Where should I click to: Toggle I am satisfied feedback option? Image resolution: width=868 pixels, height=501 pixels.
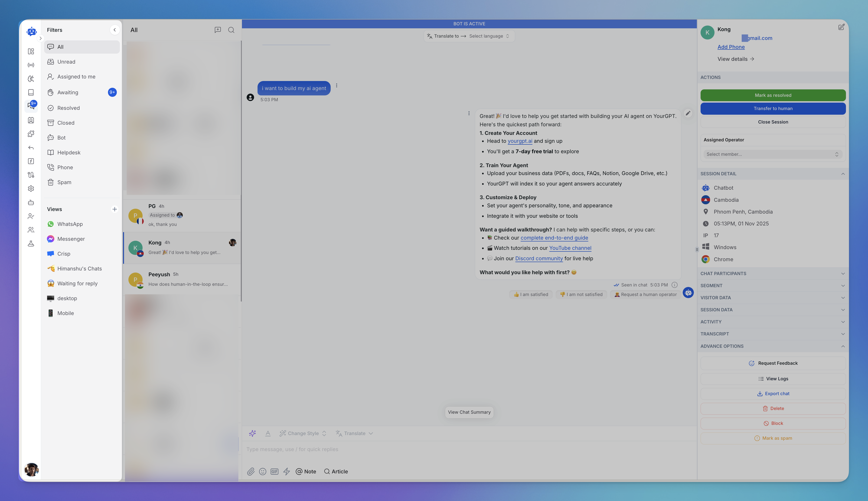tap(531, 294)
